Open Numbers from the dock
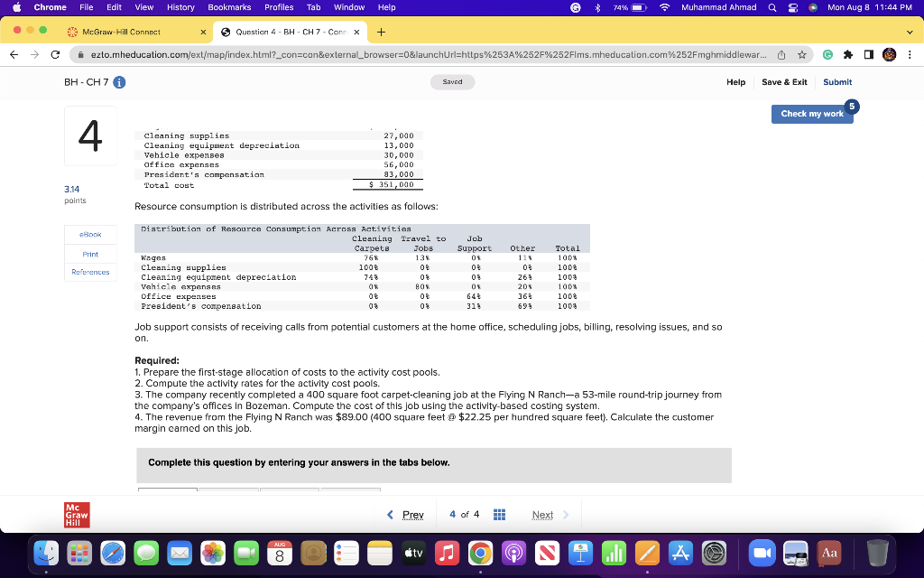 tap(615, 553)
